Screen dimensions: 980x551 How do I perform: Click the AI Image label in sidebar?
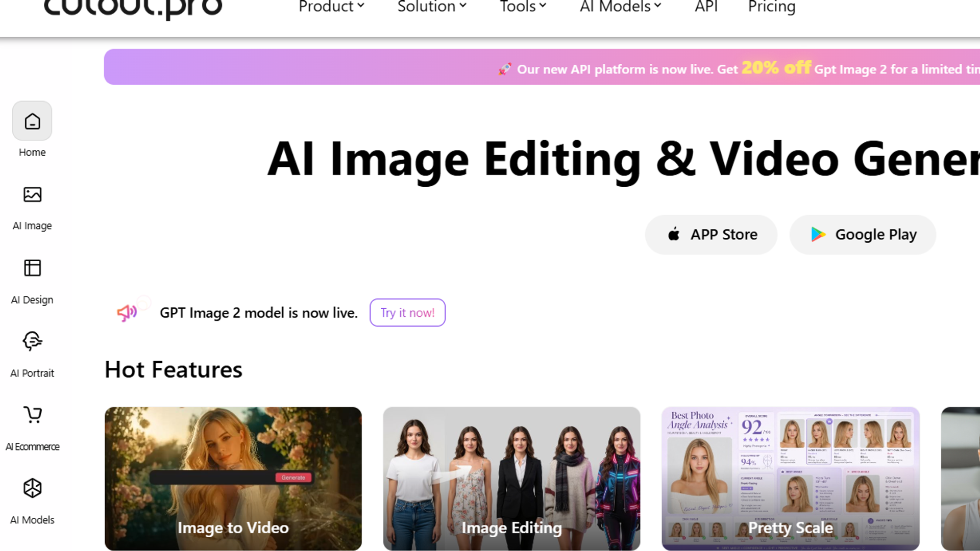(32, 226)
